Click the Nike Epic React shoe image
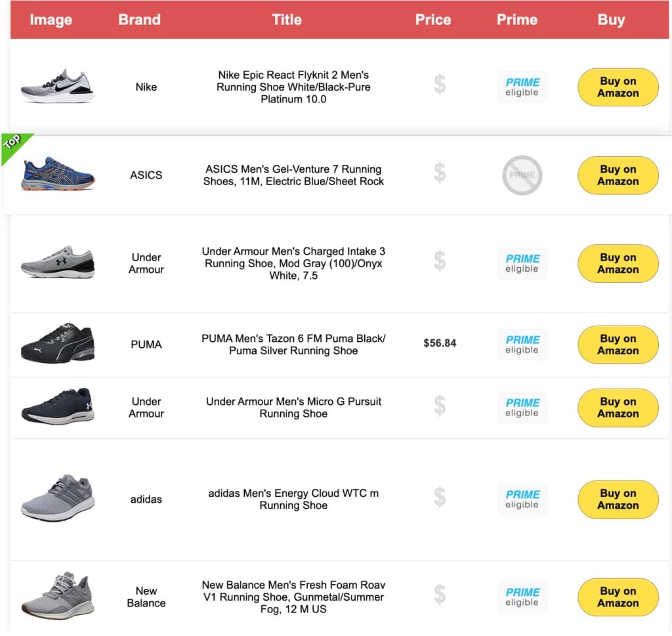Viewport: 672px width, 636px height. pos(58,87)
